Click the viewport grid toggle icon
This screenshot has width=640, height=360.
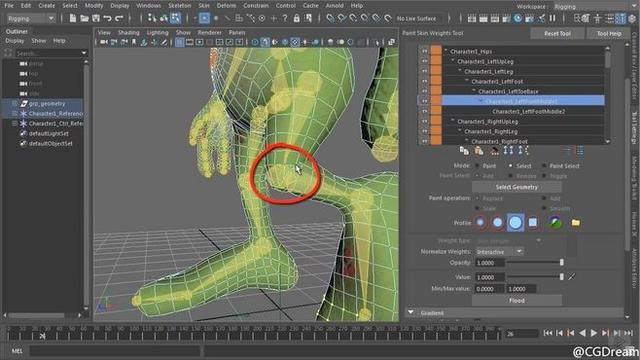pyautogui.click(x=180, y=42)
